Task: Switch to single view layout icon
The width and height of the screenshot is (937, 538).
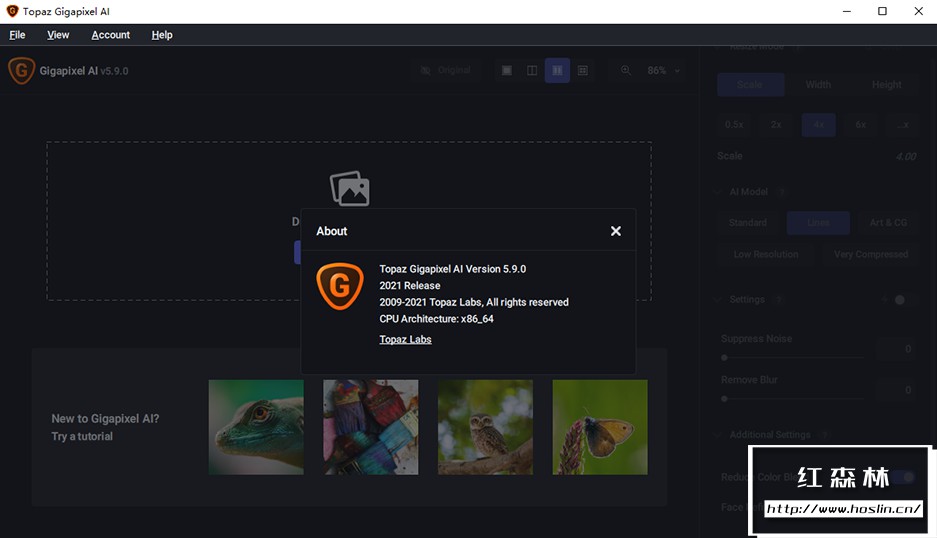Action: [507, 71]
